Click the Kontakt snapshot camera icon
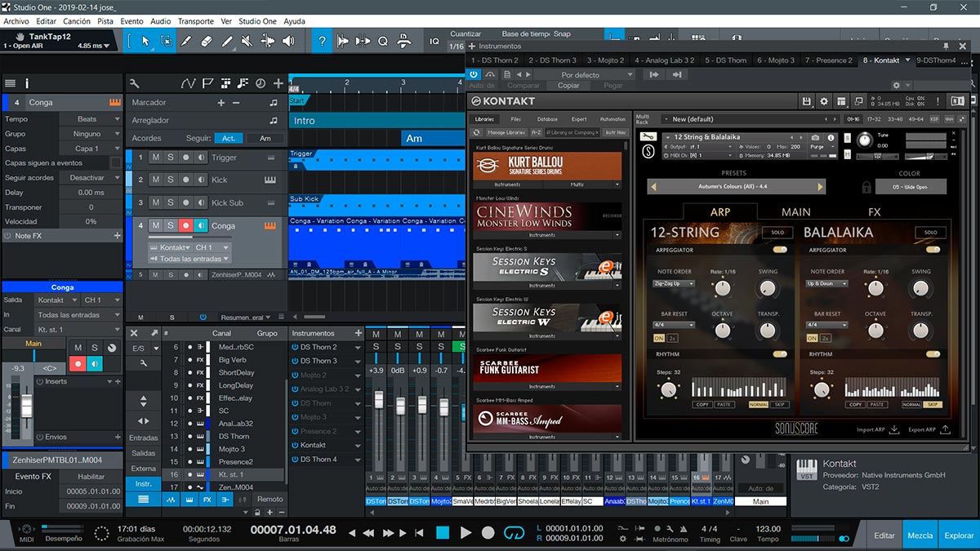The height and width of the screenshot is (551, 980). (x=815, y=137)
